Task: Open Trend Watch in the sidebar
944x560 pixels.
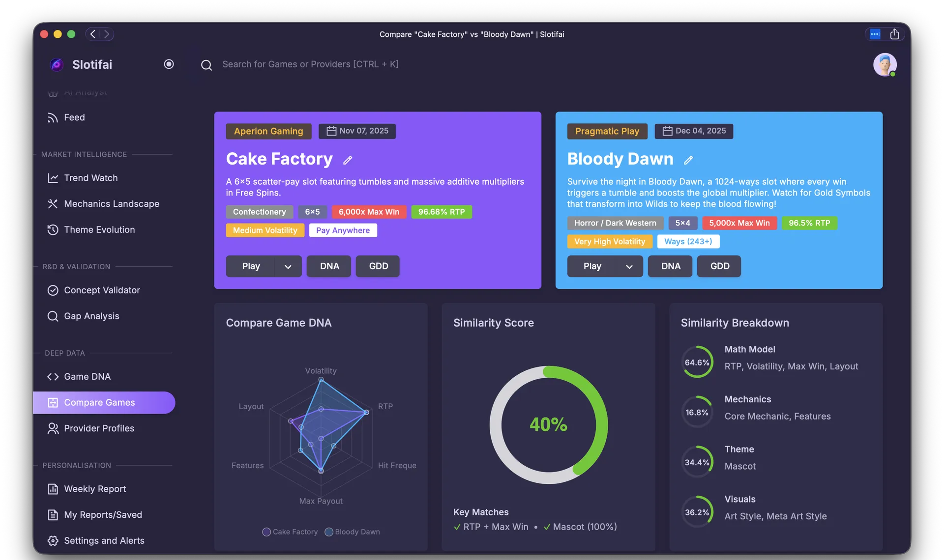Action: [x=91, y=178]
